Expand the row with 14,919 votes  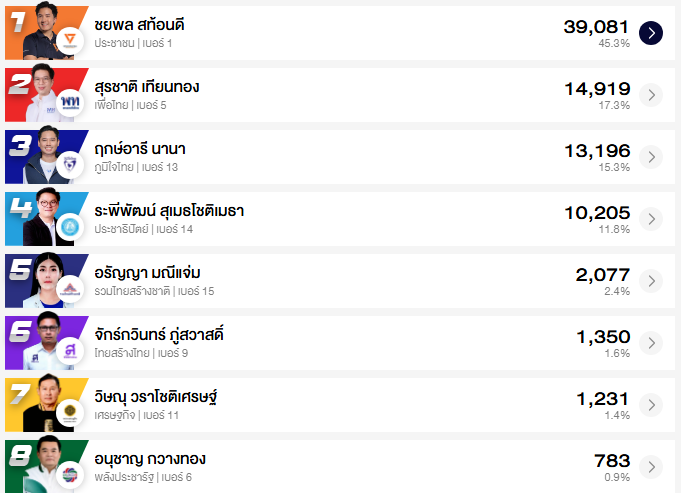coord(651,95)
